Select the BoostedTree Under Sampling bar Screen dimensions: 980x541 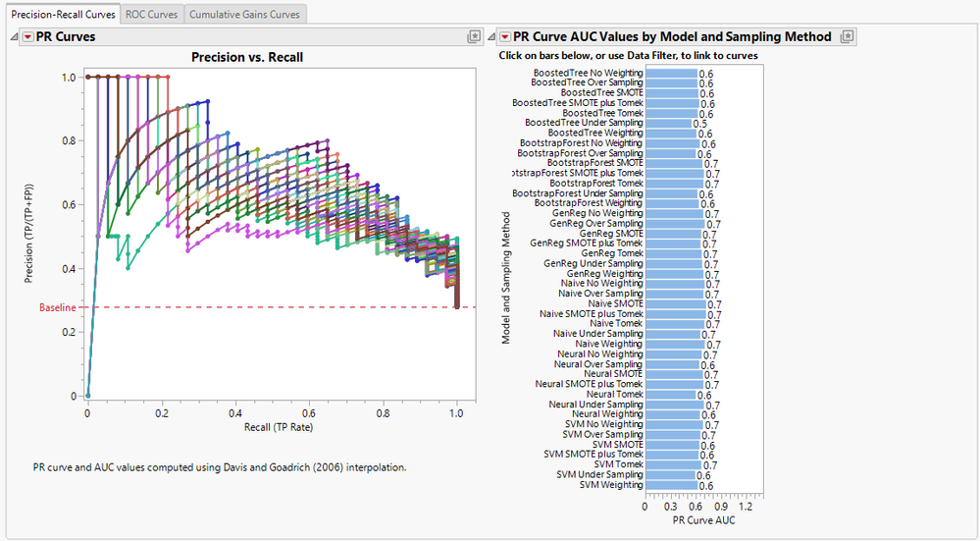pos(669,123)
